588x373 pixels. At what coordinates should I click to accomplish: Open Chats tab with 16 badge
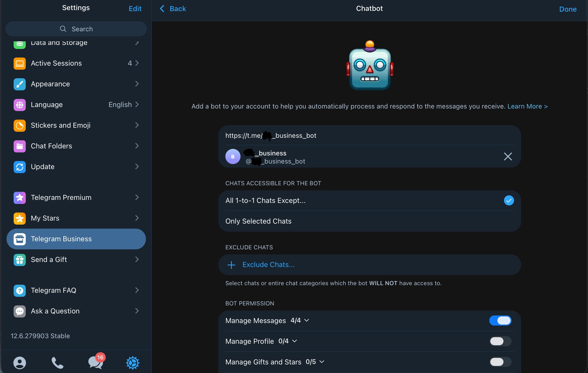point(96,361)
